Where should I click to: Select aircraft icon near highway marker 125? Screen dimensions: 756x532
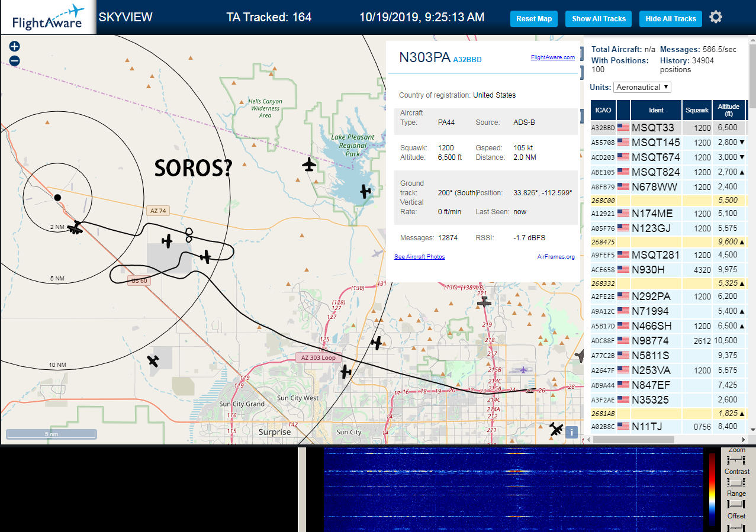click(376, 342)
